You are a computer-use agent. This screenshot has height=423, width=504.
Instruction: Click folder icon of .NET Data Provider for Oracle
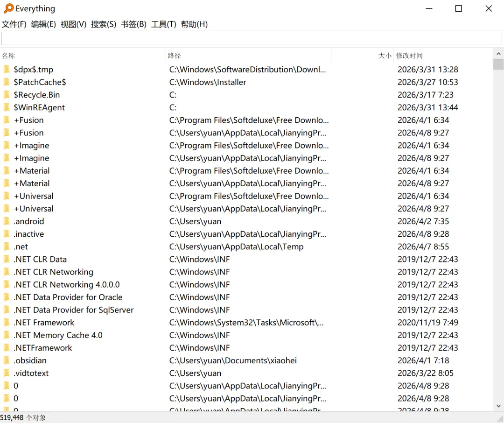coord(7,297)
